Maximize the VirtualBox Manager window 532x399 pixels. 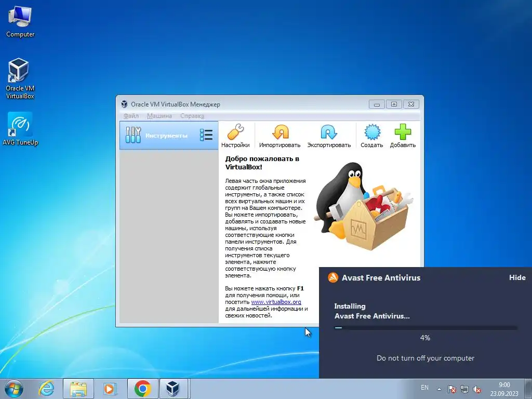(x=394, y=104)
